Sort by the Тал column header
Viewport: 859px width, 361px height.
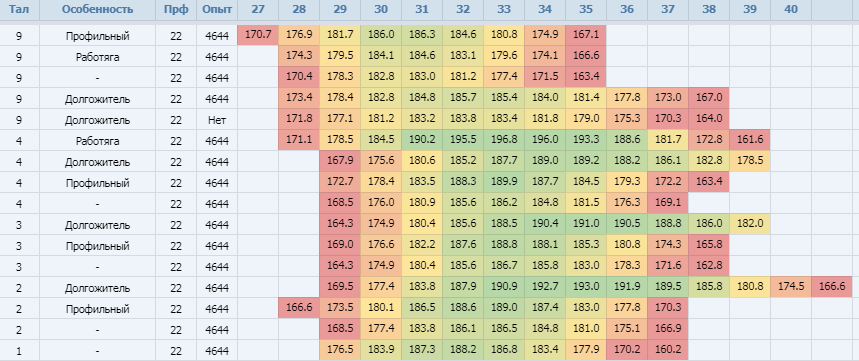coord(19,9)
